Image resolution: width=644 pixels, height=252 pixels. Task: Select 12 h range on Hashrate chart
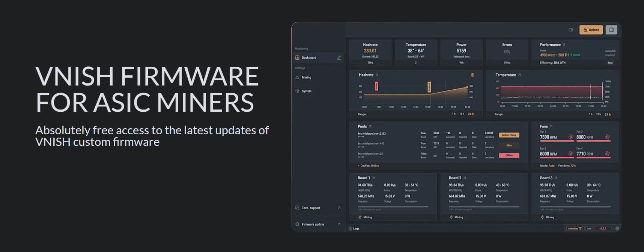click(x=462, y=114)
